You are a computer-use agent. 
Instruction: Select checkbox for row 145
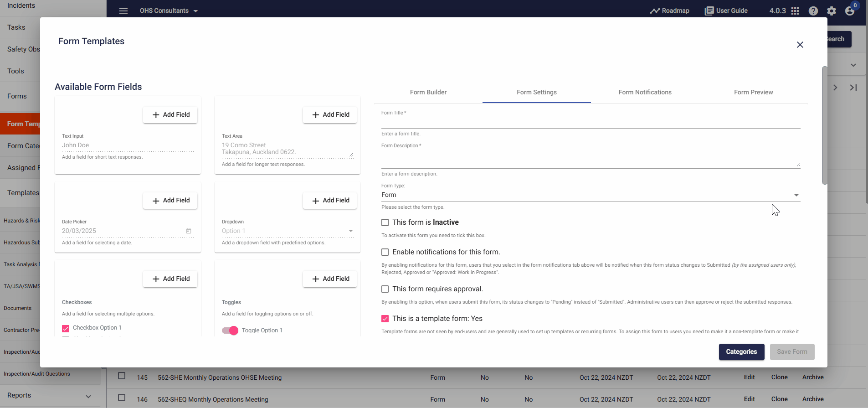click(122, 376)
